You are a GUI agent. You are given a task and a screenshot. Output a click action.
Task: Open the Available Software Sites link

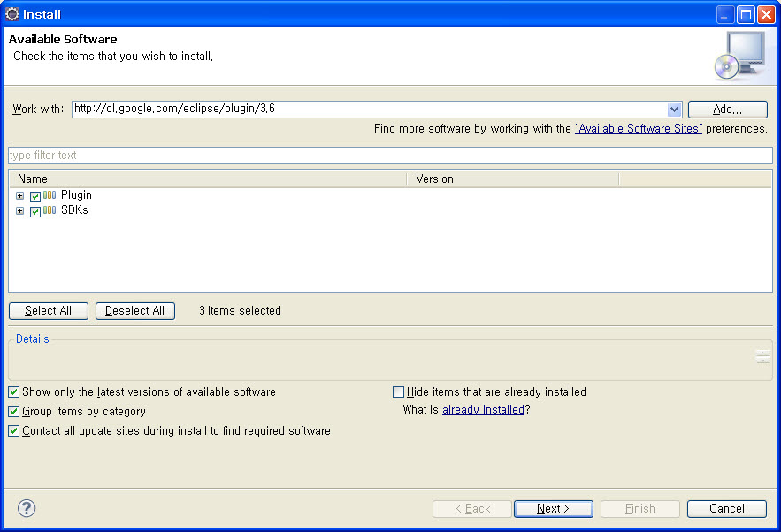pyautogui.click(x=638, y=129)
